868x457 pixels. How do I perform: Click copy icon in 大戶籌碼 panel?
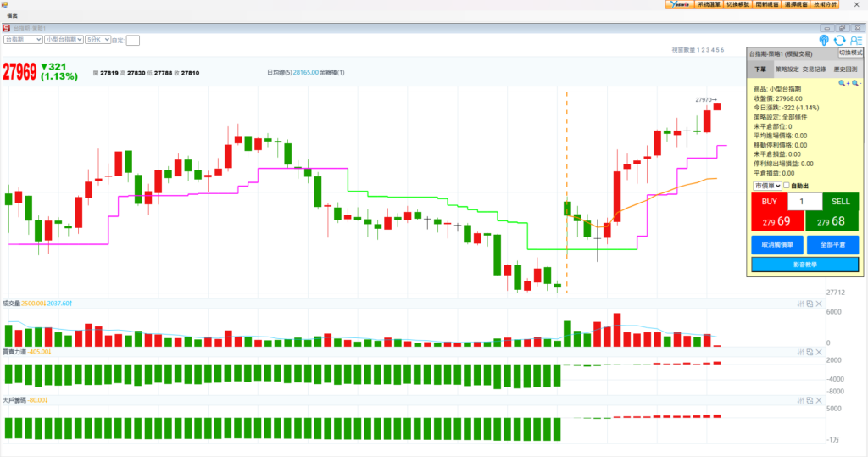pos(810,399)
